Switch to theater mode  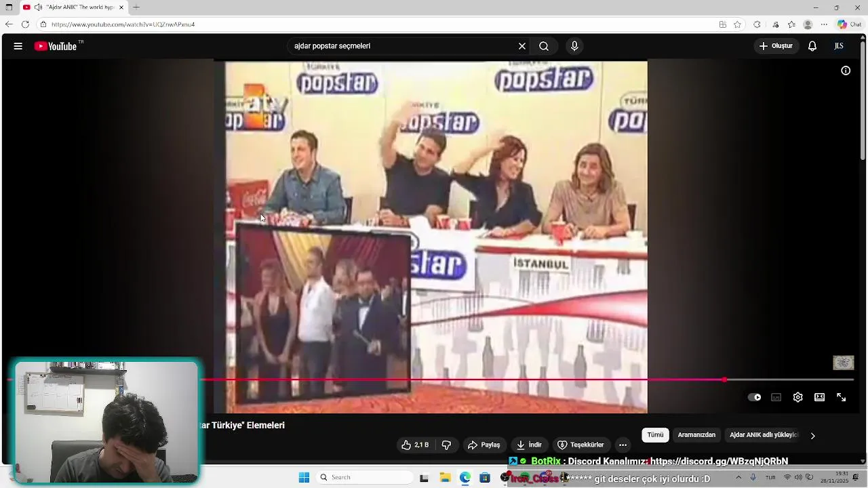(x=819, y=397)
